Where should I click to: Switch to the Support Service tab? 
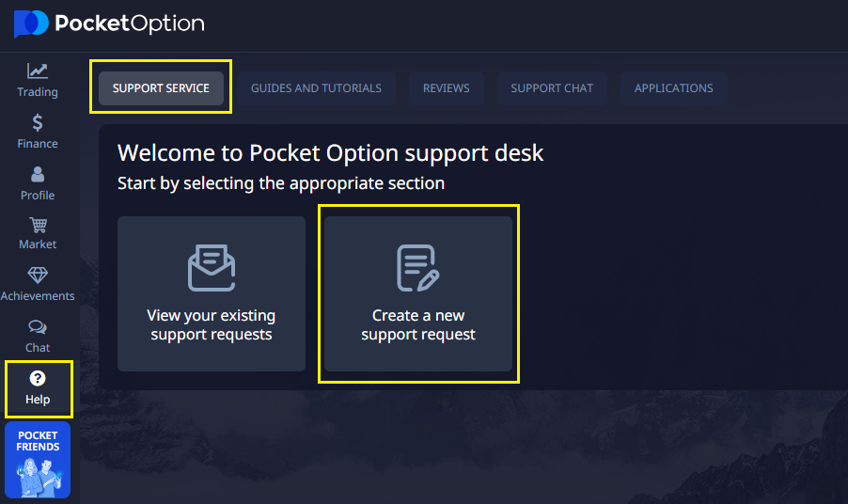coord(162,88)
